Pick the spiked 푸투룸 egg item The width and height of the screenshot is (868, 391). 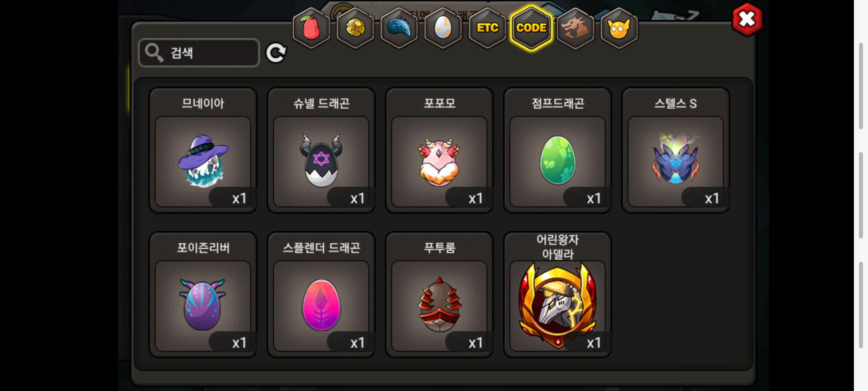point(439,295)
